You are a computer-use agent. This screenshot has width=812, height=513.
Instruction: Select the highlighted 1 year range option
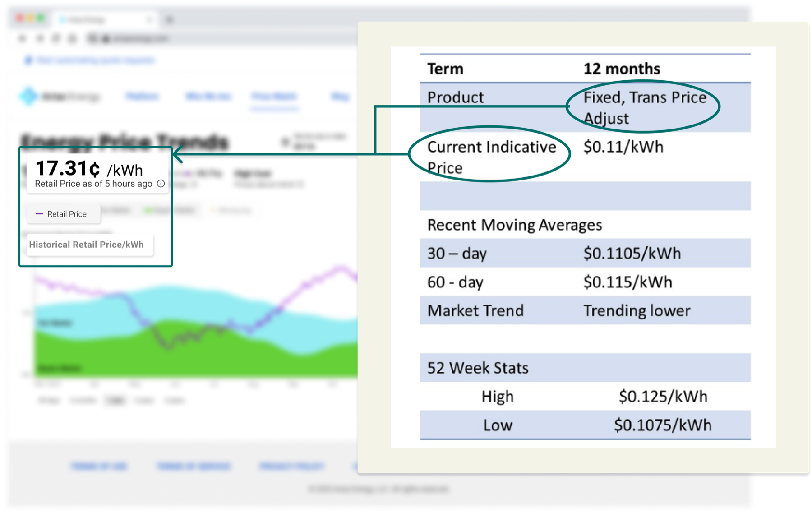[x=115, y=400]
